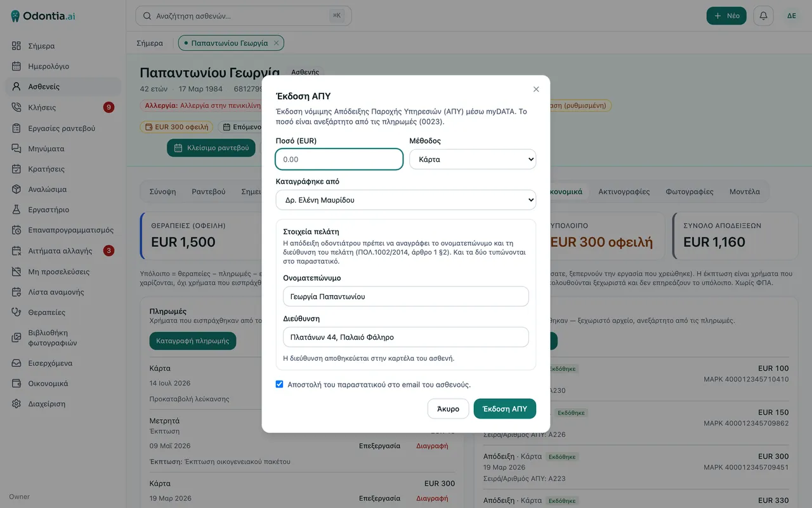This screenshot has width=812, height=508.
Task: Click the Κλείσιμο ραντεβού button
Action: pyautogui.click(x=211, y=148)
